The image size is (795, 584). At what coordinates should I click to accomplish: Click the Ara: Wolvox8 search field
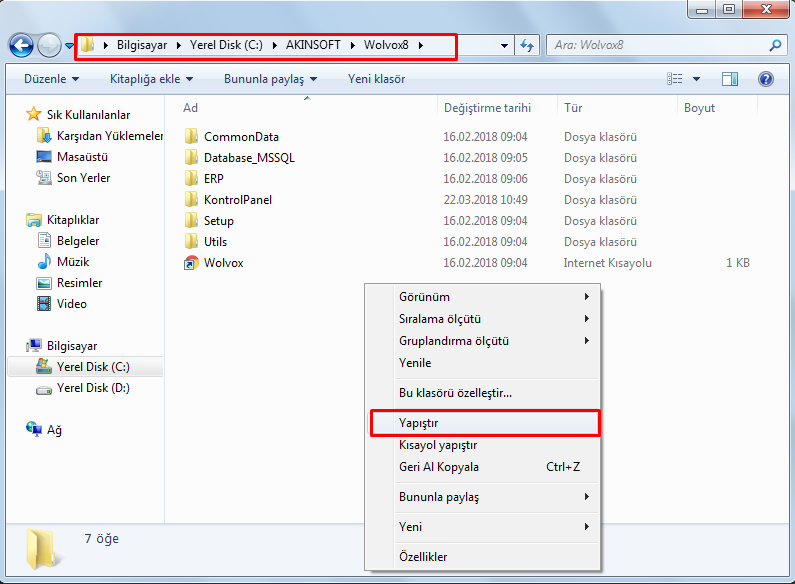pyautogui.click(x=655, y=46)
